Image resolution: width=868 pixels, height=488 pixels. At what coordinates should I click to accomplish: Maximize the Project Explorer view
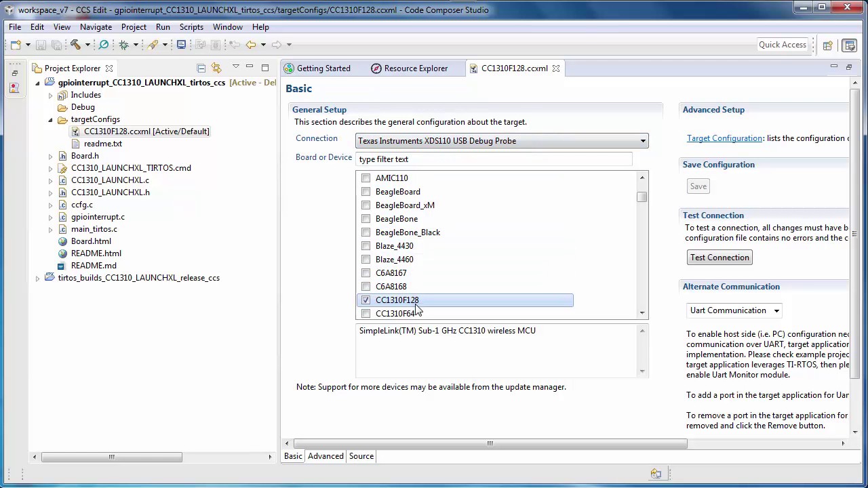tap(265, 67)
